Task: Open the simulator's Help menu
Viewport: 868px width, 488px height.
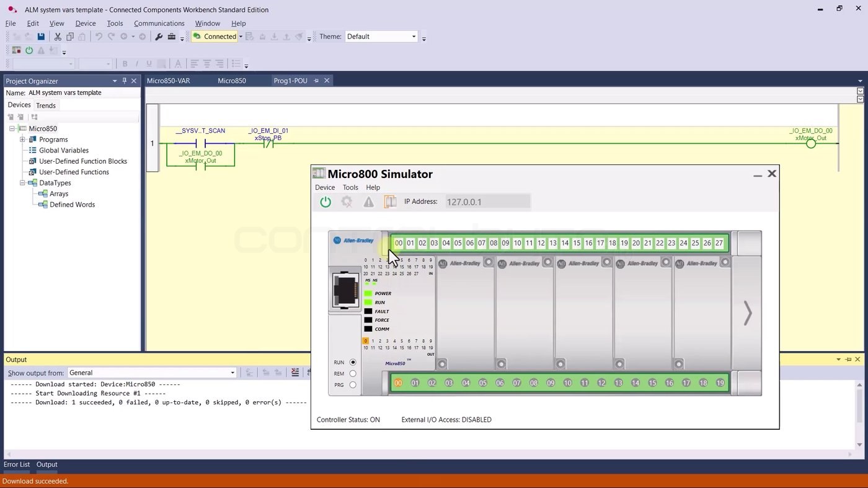Action: coord(373,187)
